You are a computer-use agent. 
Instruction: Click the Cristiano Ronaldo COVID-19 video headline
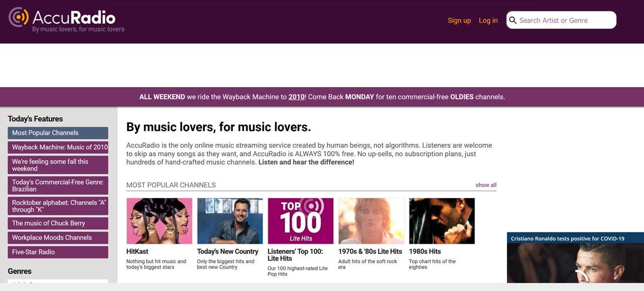pyautogui.click(x=568, y=238)
